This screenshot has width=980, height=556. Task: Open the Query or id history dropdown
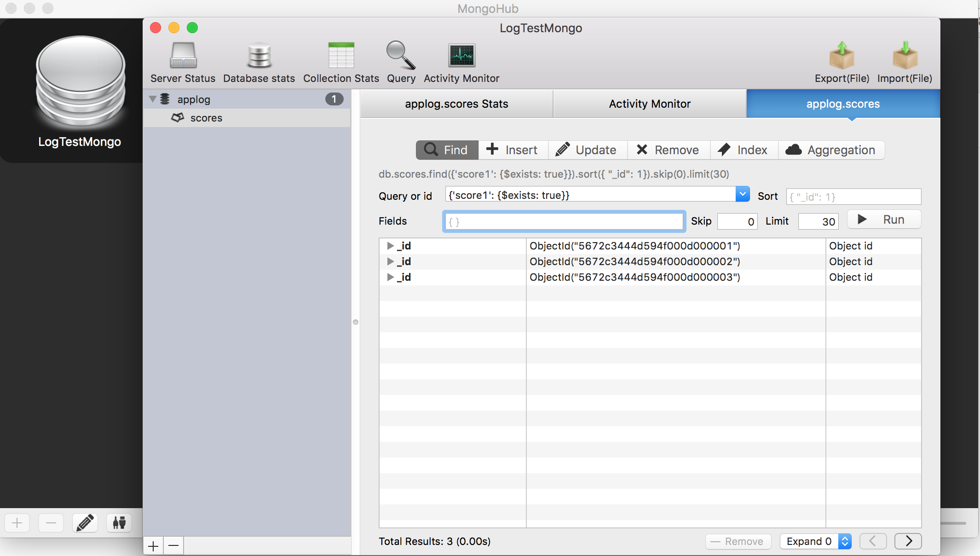tap(743, 194)
